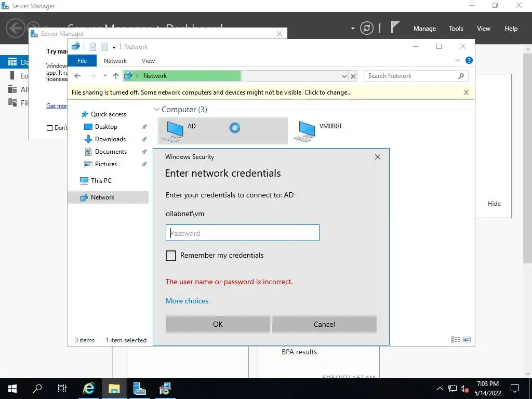Open Customize Quick Access Toolbar dropdown

tap(114, 47)
